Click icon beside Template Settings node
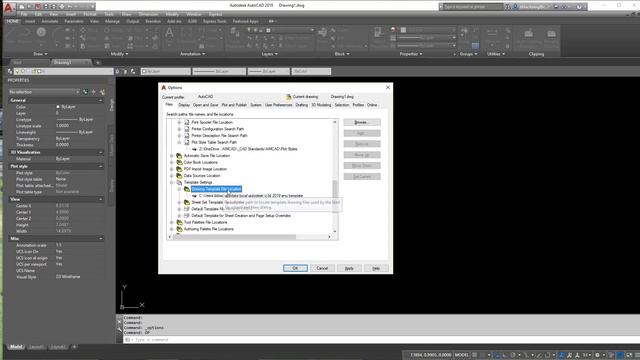The image size is (640, 360). tap(179, 182)
